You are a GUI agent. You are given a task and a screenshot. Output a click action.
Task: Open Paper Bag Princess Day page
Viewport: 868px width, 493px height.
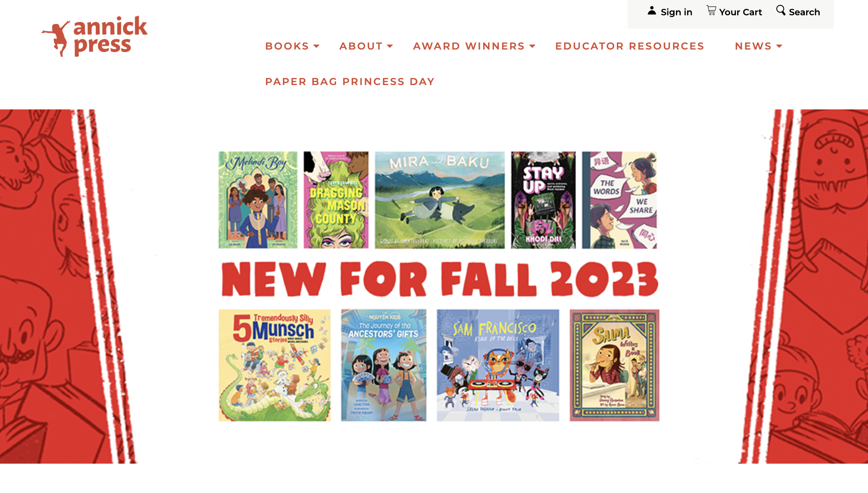click(x=350, y=82)
